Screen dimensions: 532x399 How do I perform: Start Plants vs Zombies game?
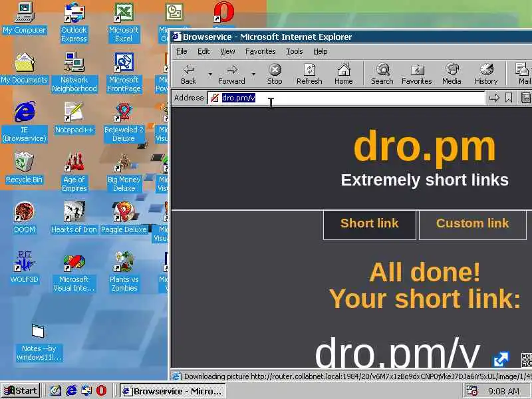[124, 273]
